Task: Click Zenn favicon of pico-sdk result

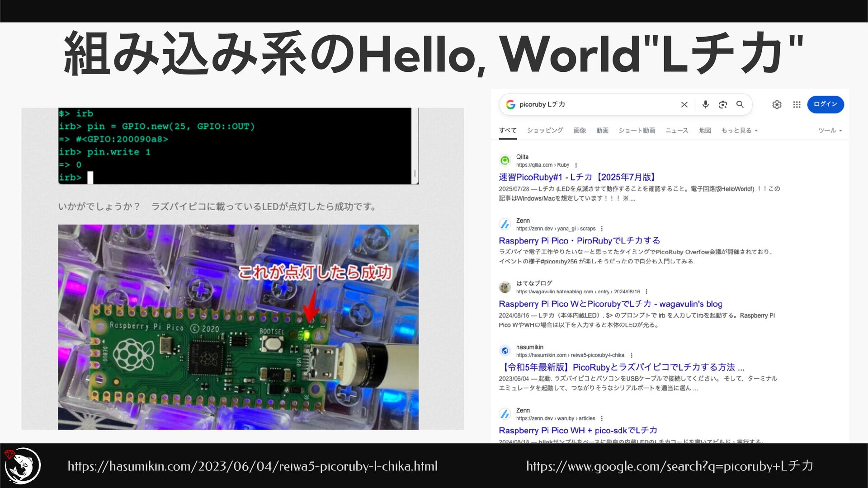Action: coord(505,414)
